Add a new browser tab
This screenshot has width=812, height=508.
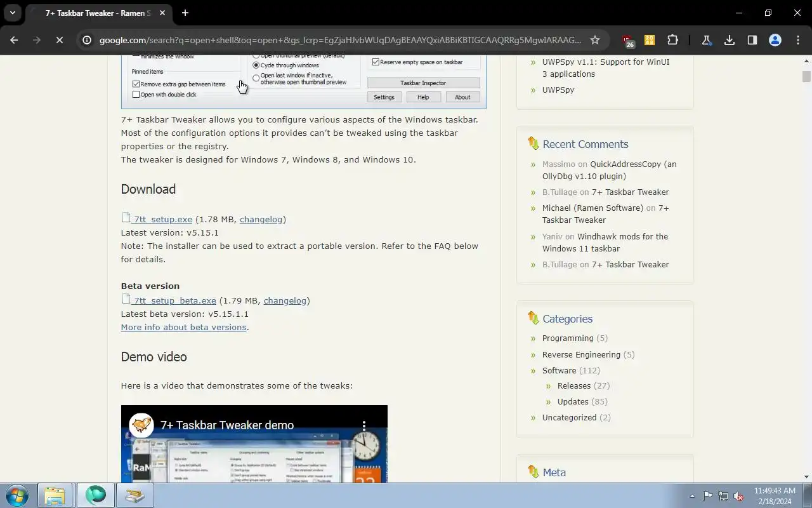[x=185, y=13]
